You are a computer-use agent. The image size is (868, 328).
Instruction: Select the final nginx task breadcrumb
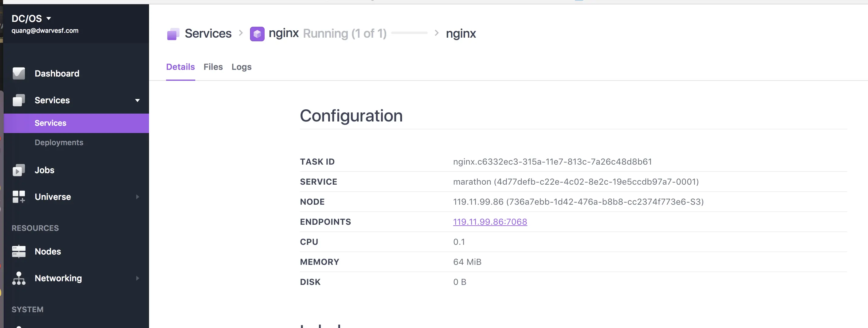[461, 33]
